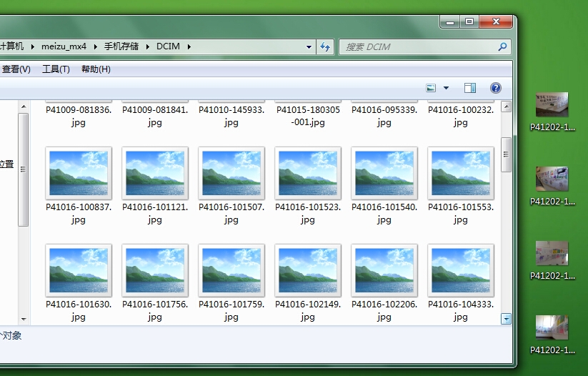Maximize the DCIM explorer window
The width and height of the screenshot is (588, 376).
[469, 21]
